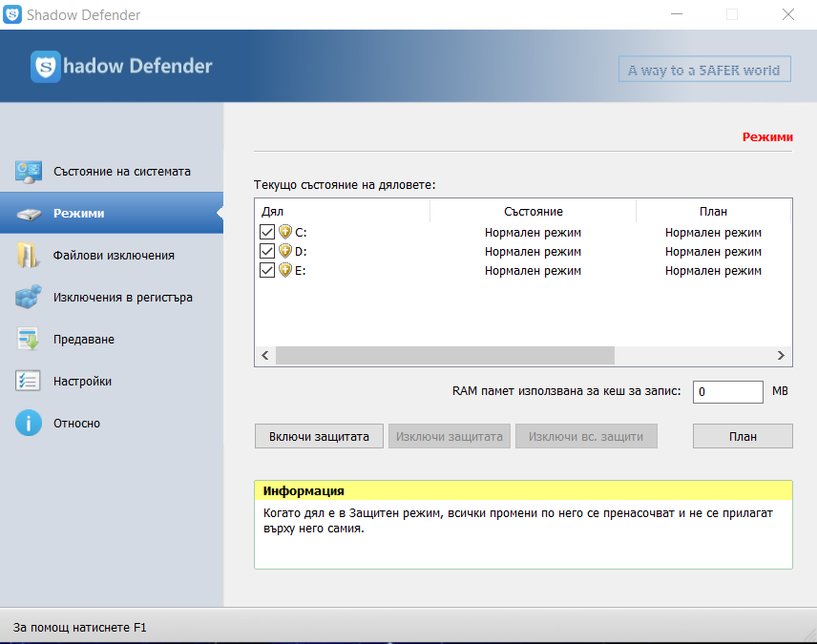Show the Относно page
This screenshot has width=817, height=644.
tap(112, 423)
